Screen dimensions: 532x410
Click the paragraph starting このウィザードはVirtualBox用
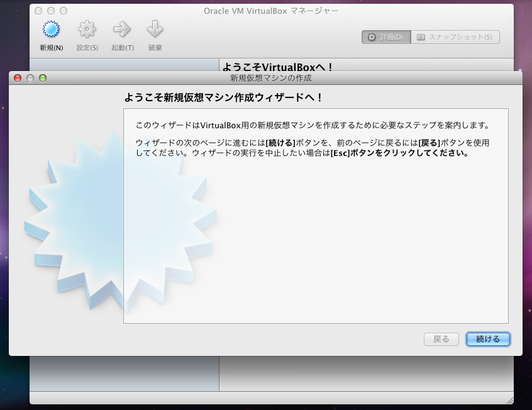point(313,125)
